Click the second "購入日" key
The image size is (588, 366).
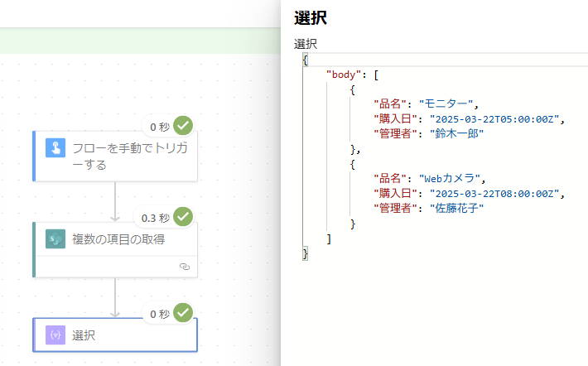click(x=396, y=194)
